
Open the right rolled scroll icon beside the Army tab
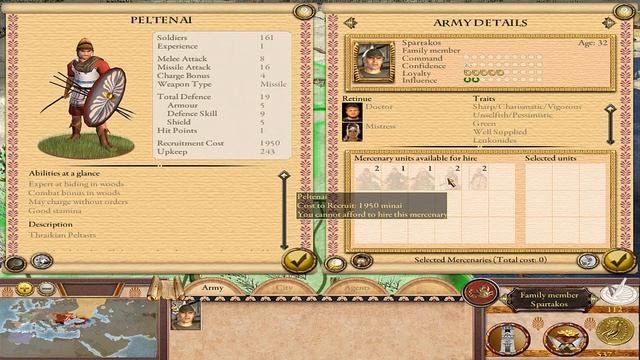[178, 288]
